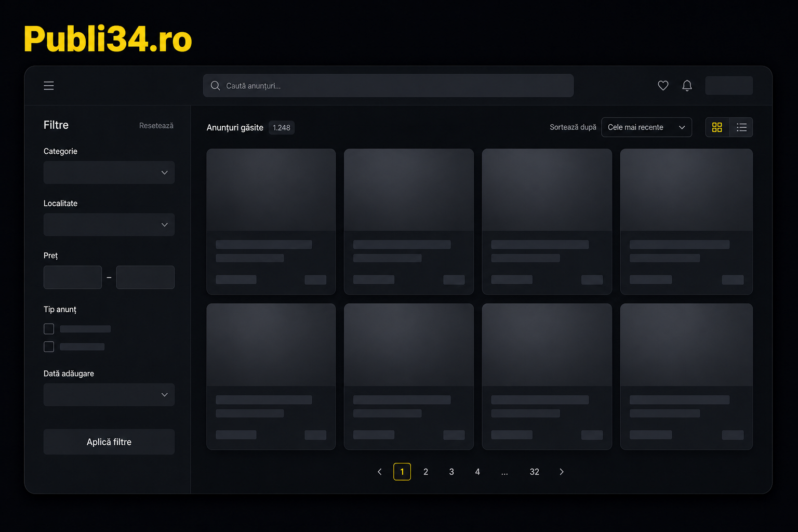Click the 'Anunțuri găsite' heading
Image resolution: width=798 pixels, height=532 pixels.
tap(235, 128)
